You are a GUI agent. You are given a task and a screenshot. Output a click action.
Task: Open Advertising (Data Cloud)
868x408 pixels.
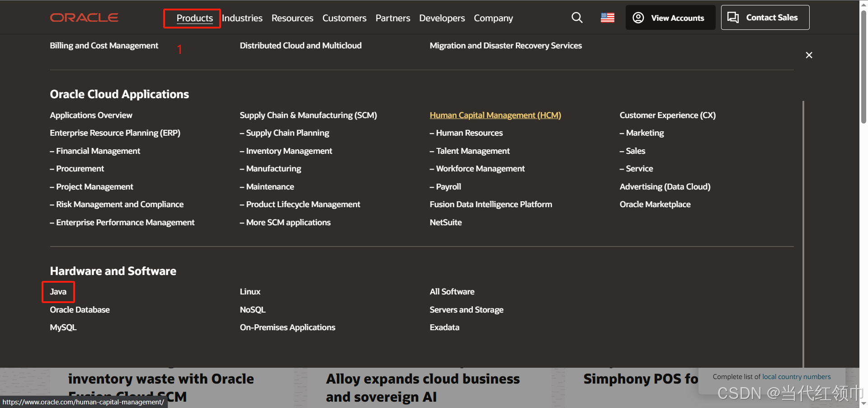pyautogui.click(x=665, y=187)
